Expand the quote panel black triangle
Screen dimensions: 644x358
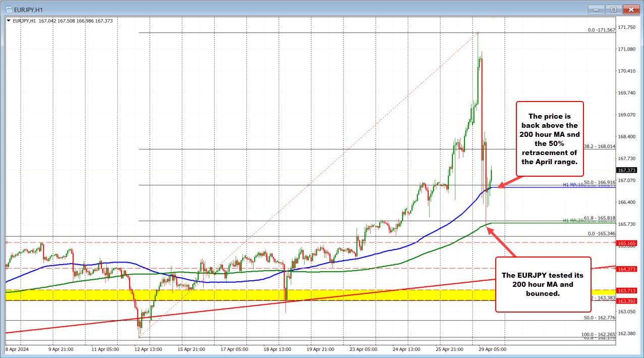point(10,21)
